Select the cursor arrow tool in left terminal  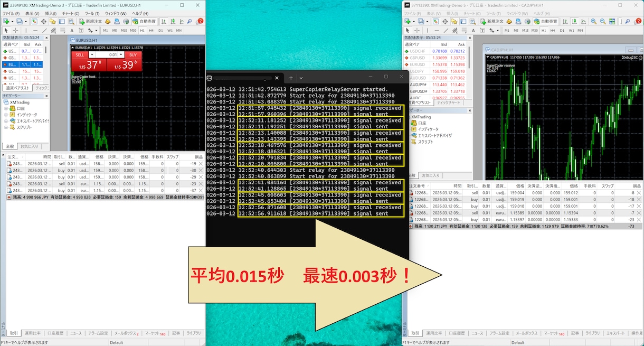coord(6,31)
